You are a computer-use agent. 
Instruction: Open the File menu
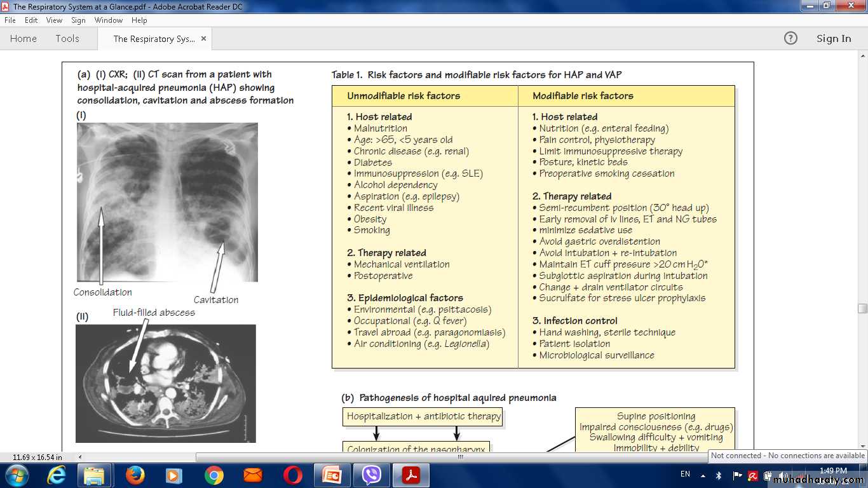[x=10, y=20]
